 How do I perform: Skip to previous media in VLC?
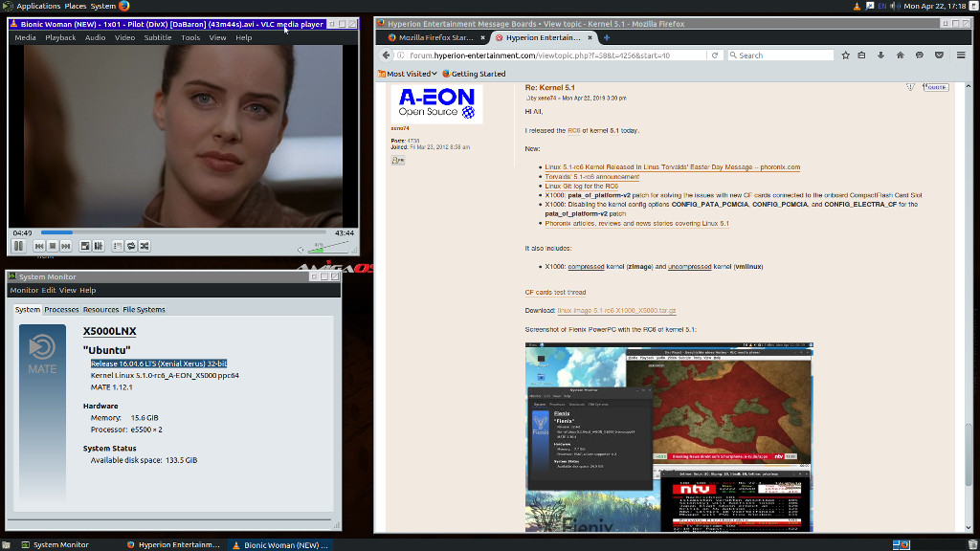(x=38, y=246)
